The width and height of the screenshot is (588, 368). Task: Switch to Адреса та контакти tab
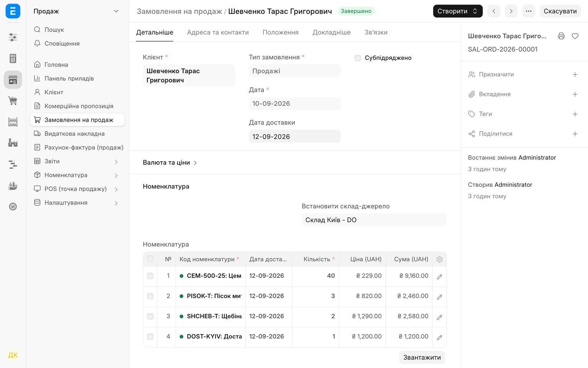218,32
